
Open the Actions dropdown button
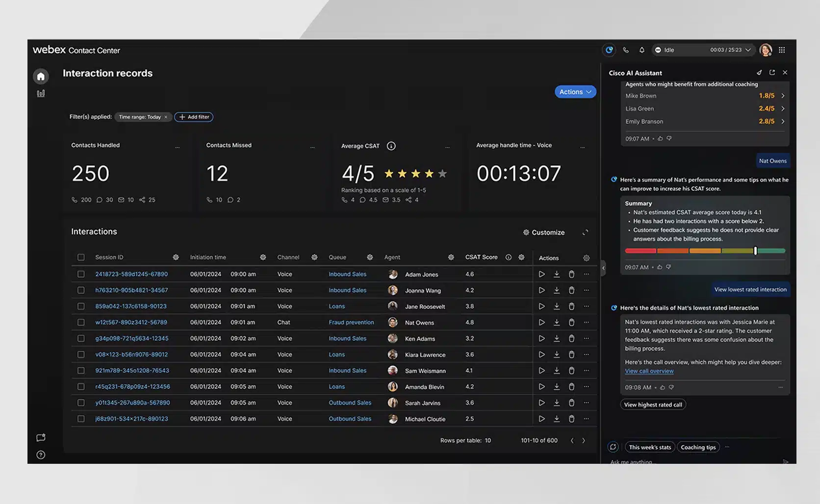575,92
